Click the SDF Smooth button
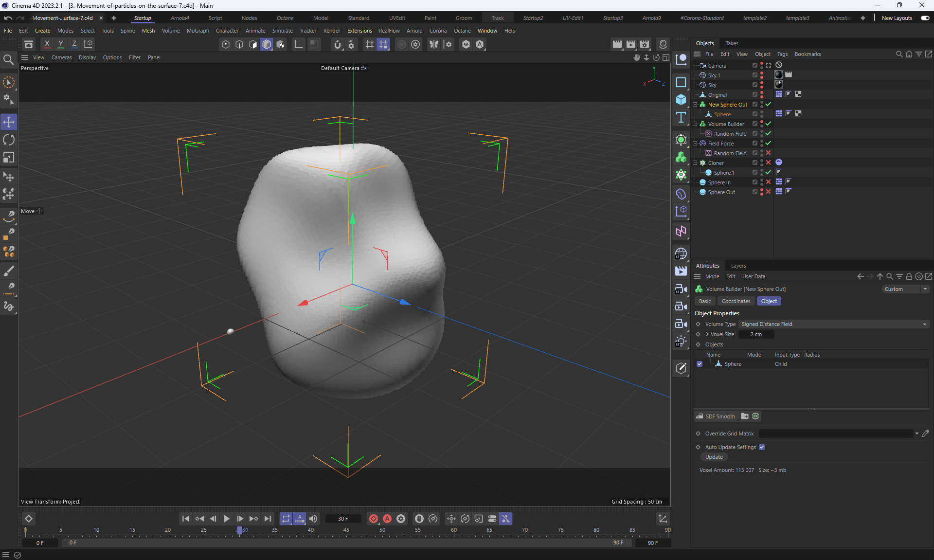Viewport: 934px width, 560px height. (716, 416)
